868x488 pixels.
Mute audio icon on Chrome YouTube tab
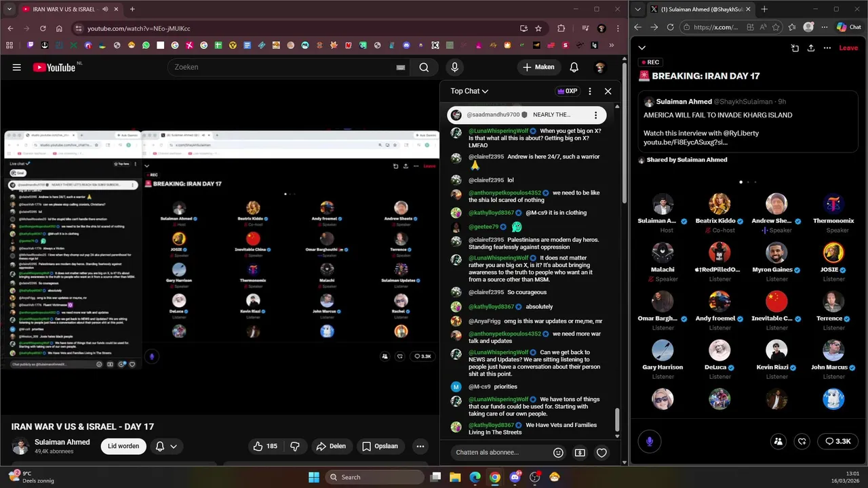[x=105, y=9]
